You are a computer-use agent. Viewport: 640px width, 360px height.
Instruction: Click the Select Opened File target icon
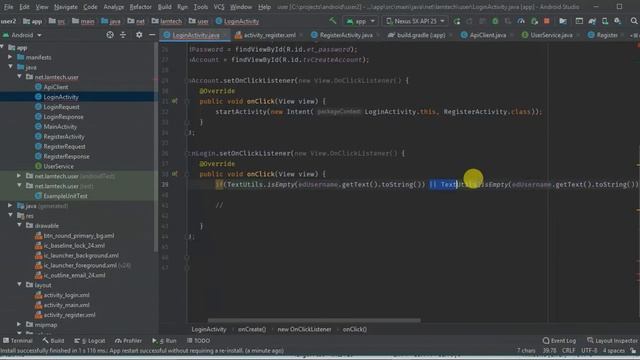(x=110, y=35)
